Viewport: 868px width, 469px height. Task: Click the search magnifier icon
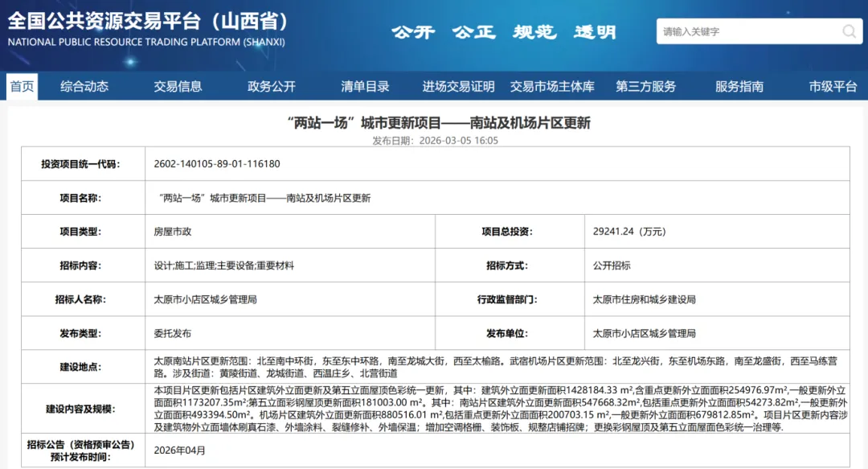(849, 31)
